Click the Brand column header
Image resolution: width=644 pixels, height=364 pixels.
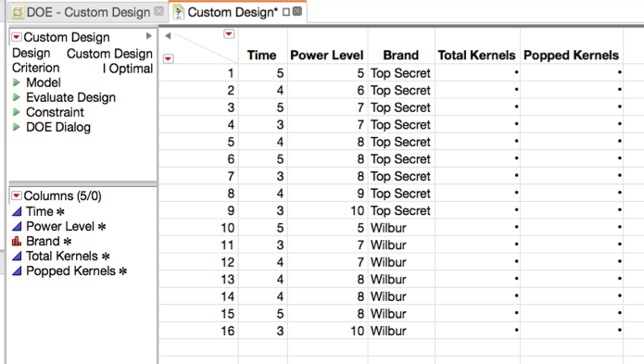point(401,55)
